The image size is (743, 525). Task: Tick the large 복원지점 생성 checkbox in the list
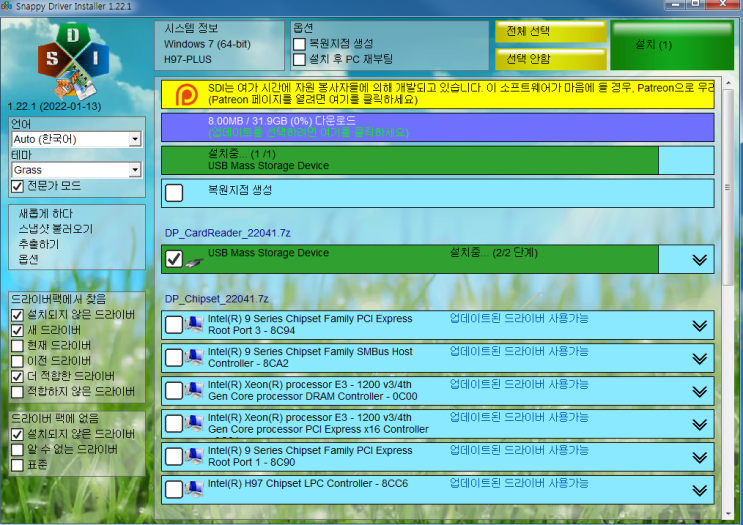[174, 193]
